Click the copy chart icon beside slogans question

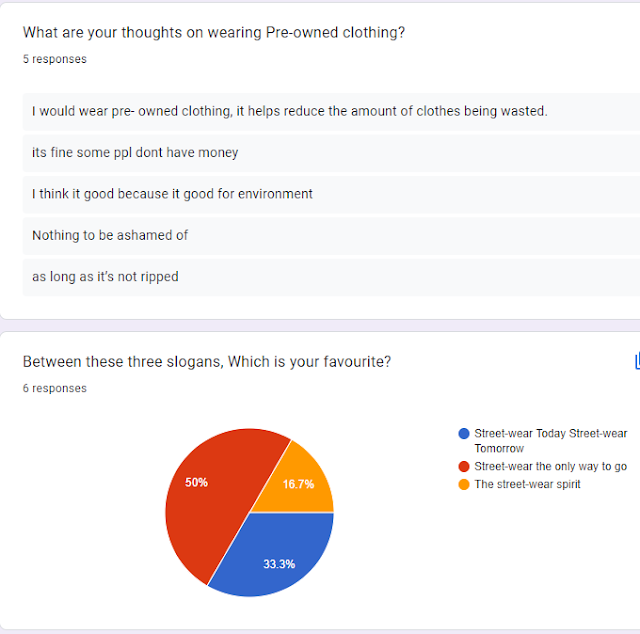point(637,361)
